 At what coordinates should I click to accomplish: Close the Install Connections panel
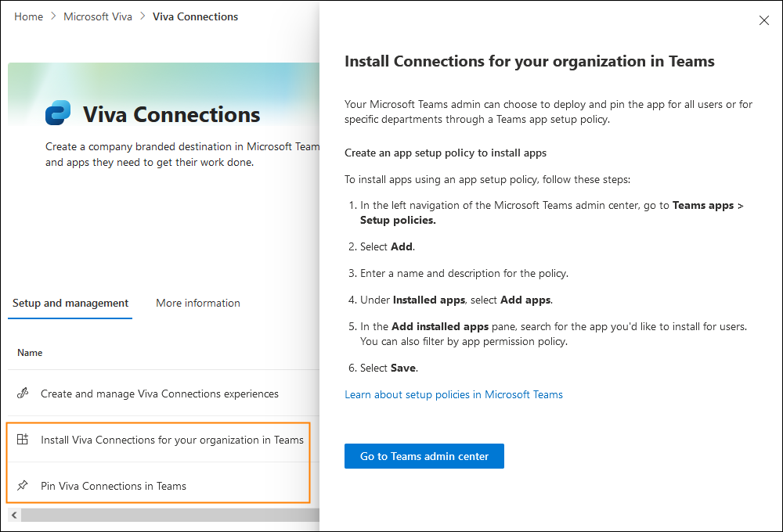(x=763, y=20)
